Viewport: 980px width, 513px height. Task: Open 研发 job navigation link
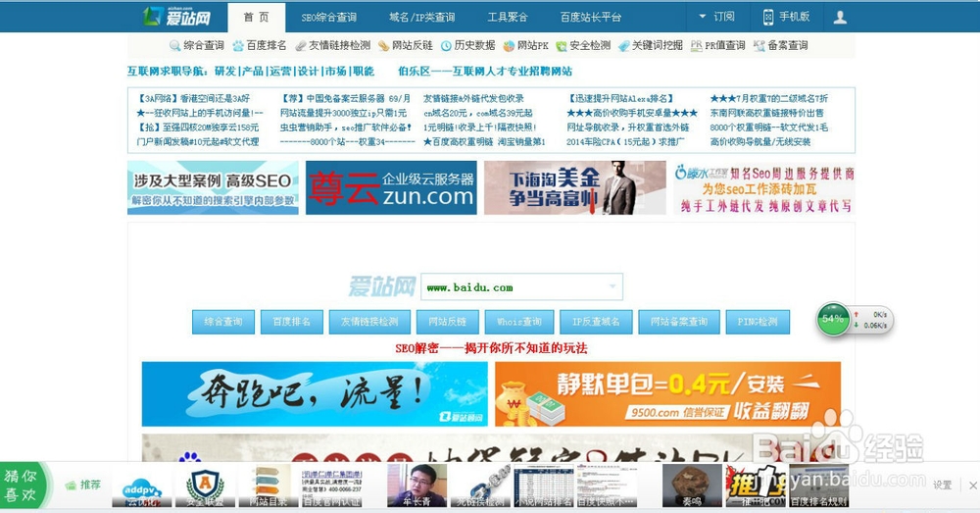pos(225,72)
